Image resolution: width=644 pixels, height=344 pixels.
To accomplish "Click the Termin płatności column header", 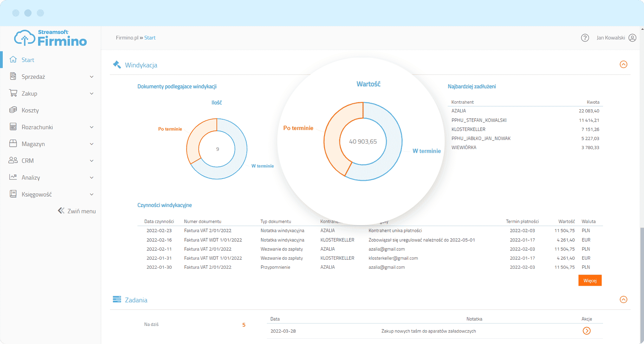I will 522,222.
